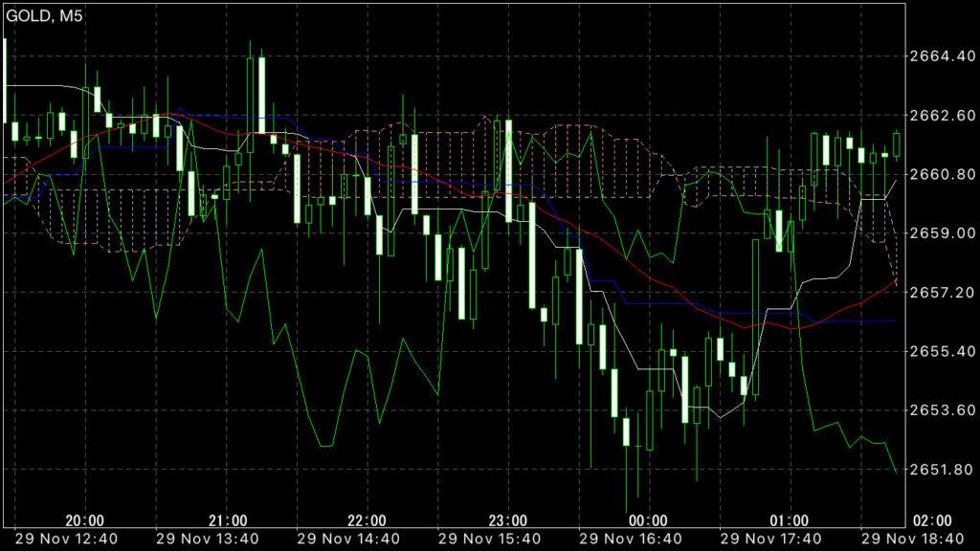Click the right end of the blue line
980x551 pixels.
(x=894, y=320)
